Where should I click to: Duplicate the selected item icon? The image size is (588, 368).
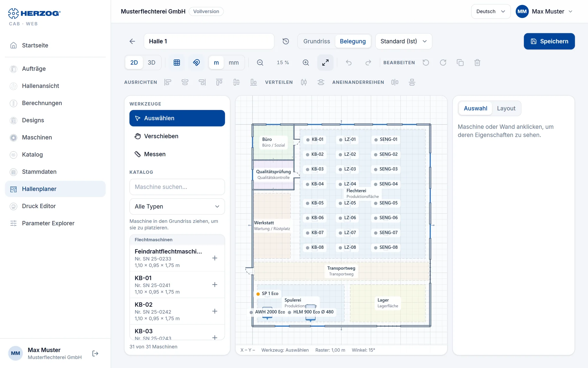(460, 62)
